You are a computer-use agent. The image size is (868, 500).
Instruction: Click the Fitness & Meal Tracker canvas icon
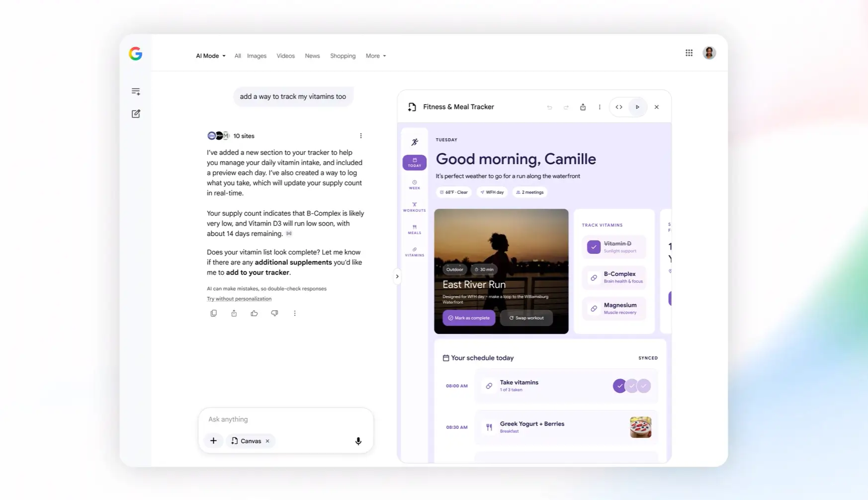[x=412, y=107]
